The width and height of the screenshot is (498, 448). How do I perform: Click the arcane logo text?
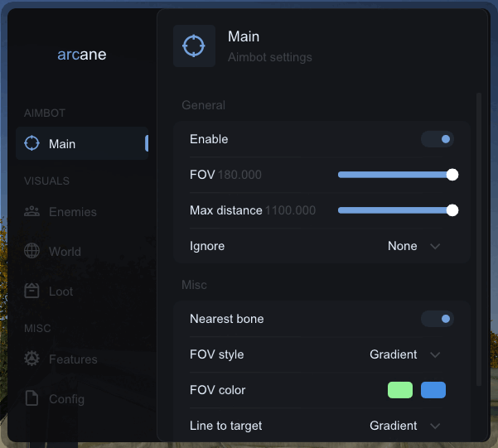click(82, 55)
